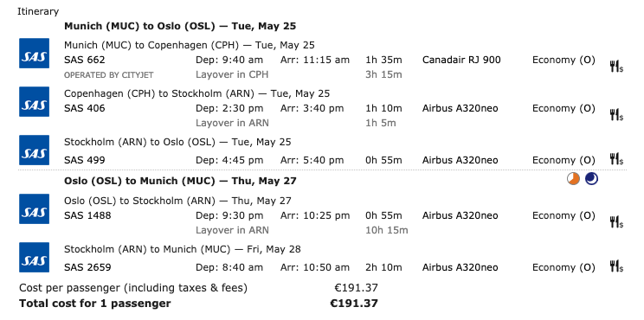
Task: Click the SAS logo next to SAS 499
Action: pyautogui.click(x=34, y=150)
